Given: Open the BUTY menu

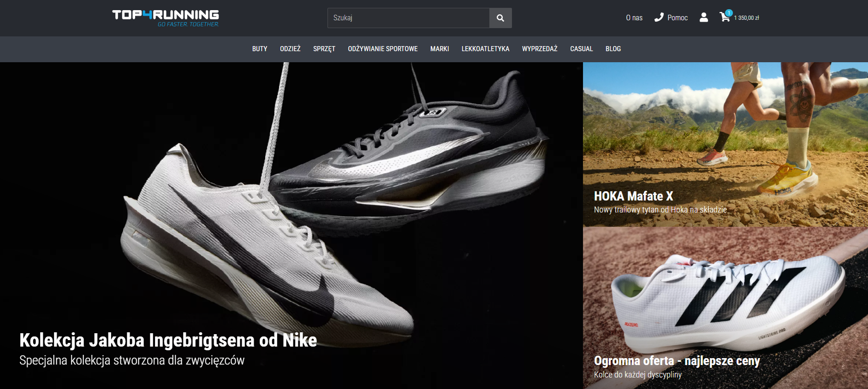Looking at the screenshot, I should pyautogui.click(x=260, y=49).
